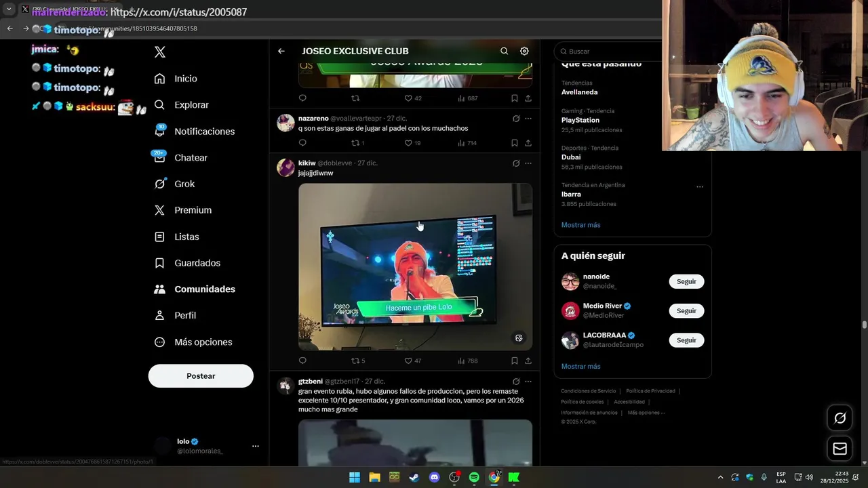This screenshot has width=868, height=488.
Task: Open kikiw's TV photo
Action: pos(415,266)
